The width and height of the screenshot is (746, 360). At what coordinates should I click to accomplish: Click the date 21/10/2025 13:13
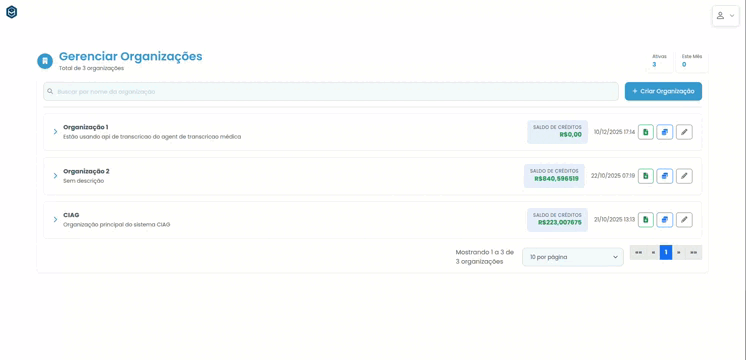[614, 220]
